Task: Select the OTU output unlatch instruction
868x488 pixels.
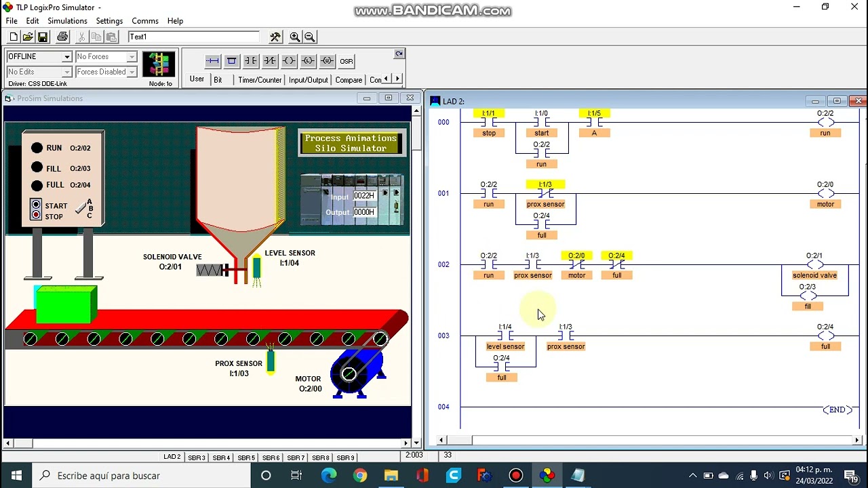Action: [x=327, y=61]
